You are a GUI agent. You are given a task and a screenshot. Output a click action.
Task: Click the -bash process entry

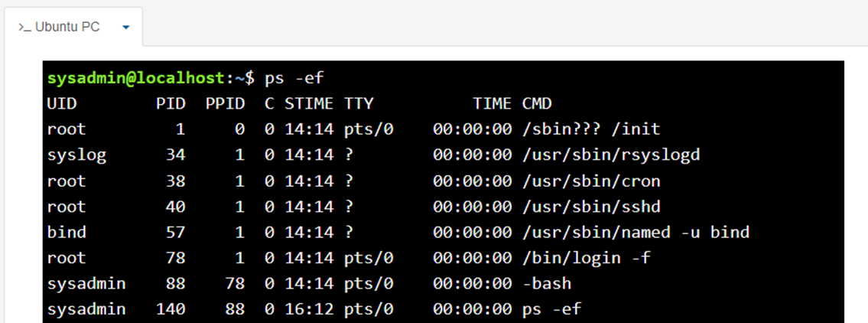546,284
